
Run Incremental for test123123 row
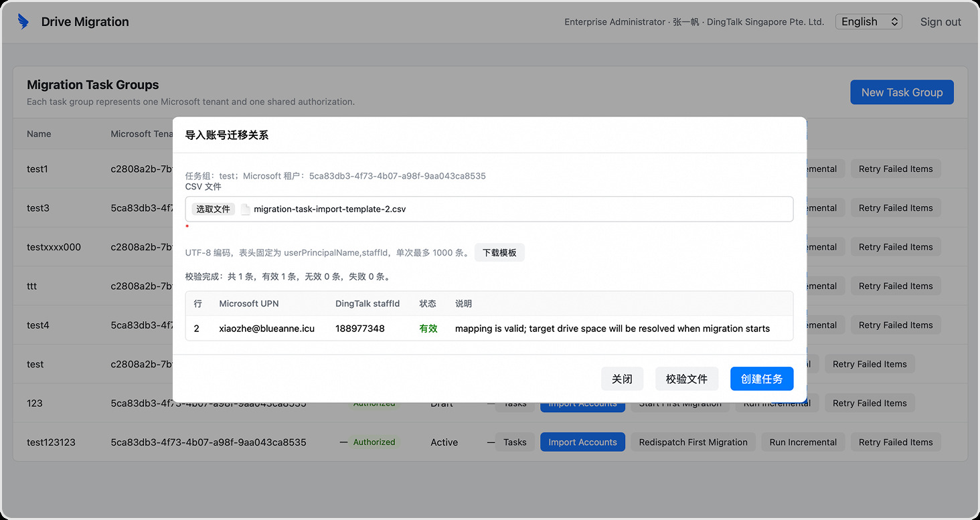click(x=803, y=442)
